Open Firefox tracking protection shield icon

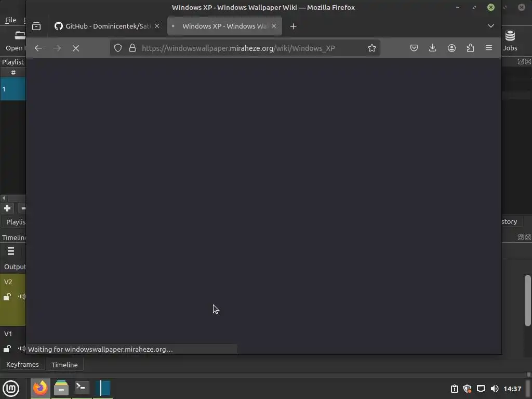pyautogui.click(x=118, y=48)
